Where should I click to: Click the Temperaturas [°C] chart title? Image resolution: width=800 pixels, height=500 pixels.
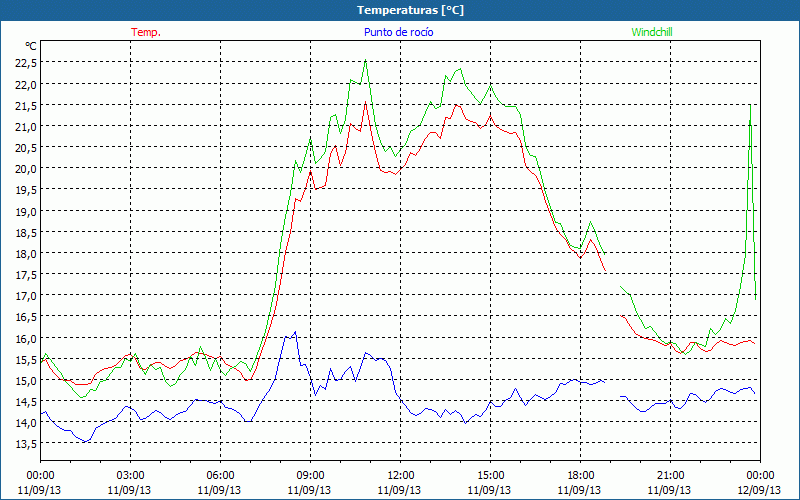pyautogui.click(x=410, y=10)
